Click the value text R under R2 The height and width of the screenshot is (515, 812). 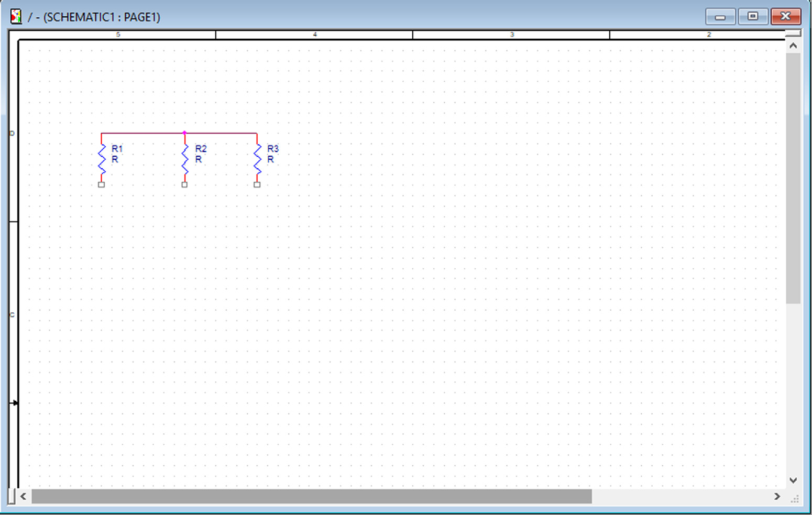199,159
